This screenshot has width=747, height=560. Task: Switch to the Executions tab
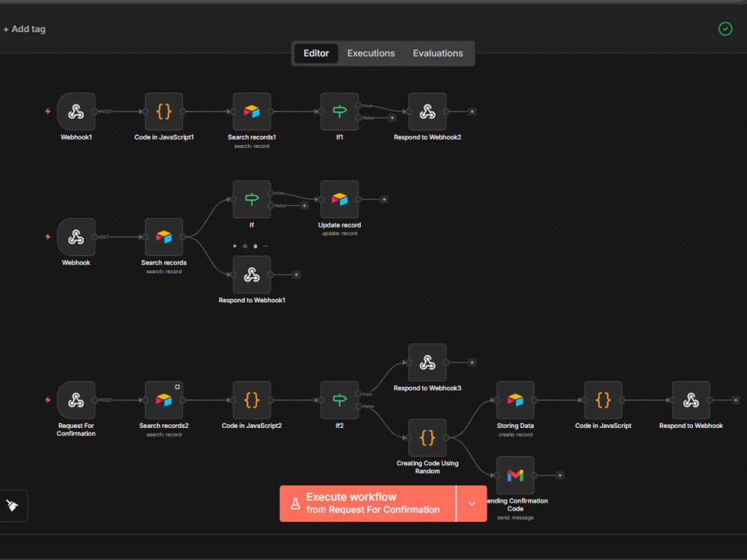371,53
